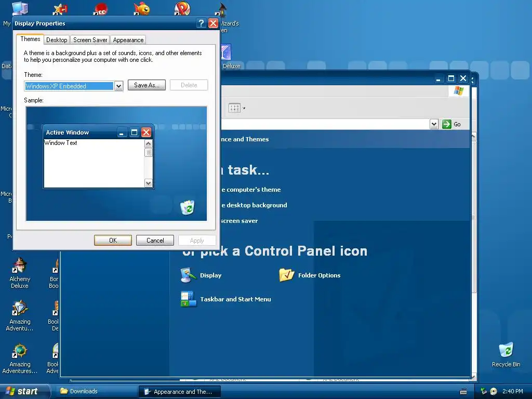Open the Views toolbar button
The height and width of the screenshot is (399, 532).
(236, 108)
